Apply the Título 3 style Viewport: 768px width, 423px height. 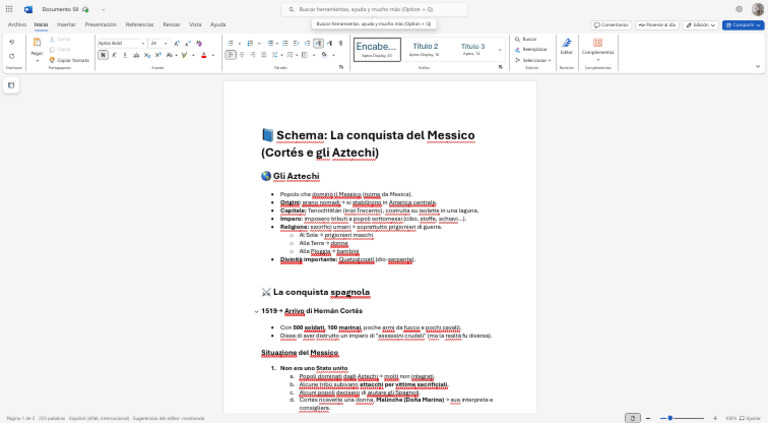tap(473, 49)
